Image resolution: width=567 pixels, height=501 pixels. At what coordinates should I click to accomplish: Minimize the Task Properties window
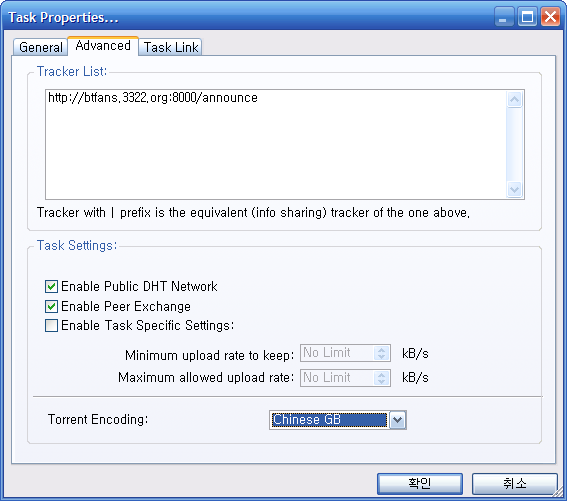(504, 17)
